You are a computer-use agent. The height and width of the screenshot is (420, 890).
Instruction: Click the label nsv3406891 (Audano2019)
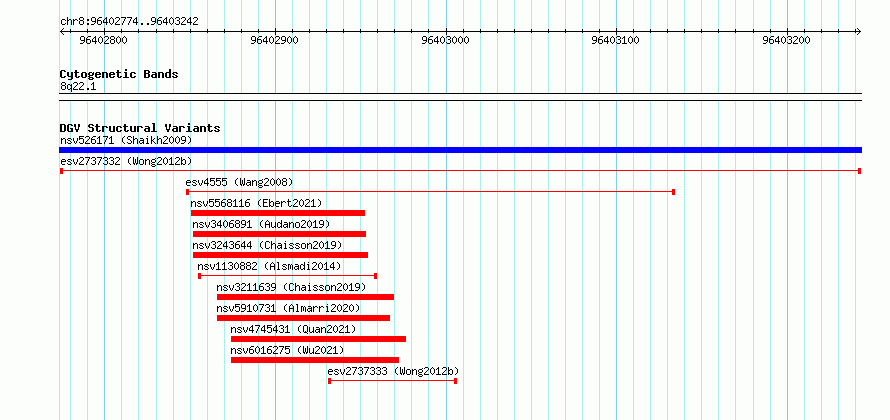[x=261, y=224]
